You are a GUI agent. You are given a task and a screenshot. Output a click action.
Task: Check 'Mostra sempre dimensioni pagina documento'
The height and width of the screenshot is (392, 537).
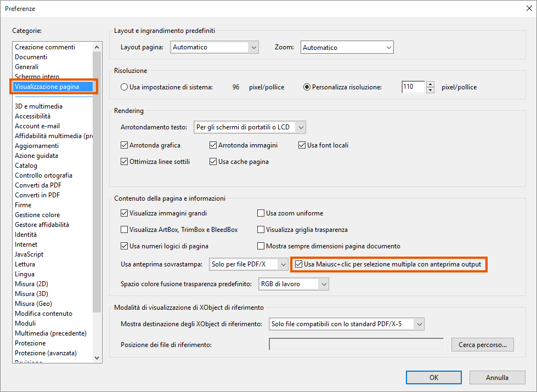coord(261,246)
